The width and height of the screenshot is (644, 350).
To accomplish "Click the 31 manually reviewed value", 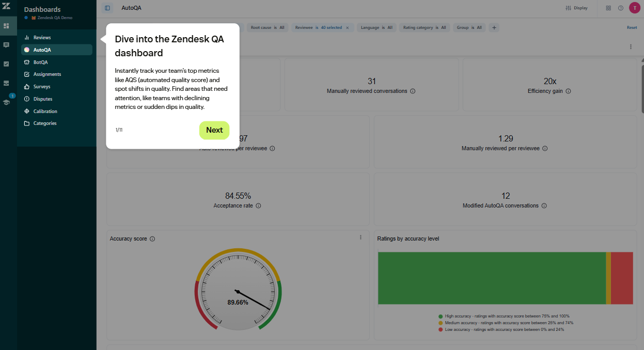I will (x=372, y=82).
